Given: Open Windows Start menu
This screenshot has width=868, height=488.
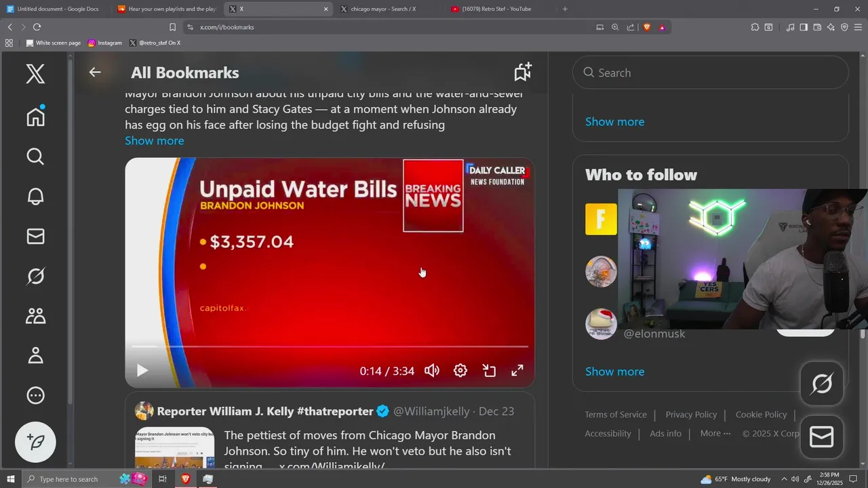Looking at the screenshot, I should point(10,479).
